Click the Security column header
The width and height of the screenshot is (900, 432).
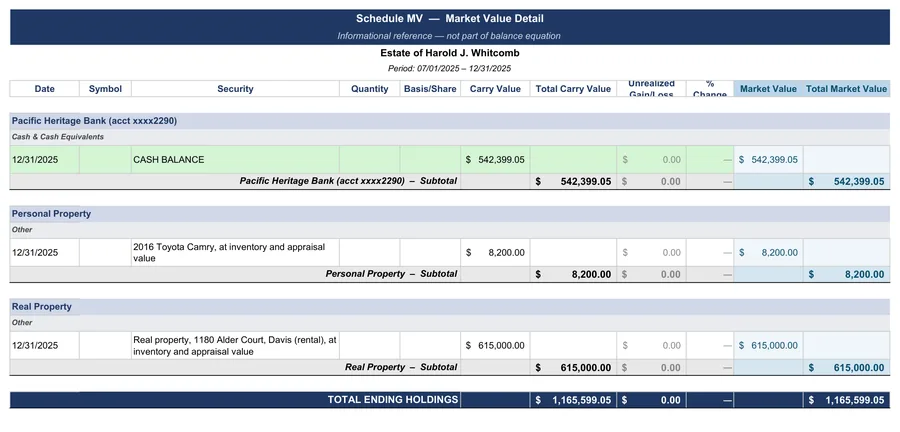tap(235, 89)
